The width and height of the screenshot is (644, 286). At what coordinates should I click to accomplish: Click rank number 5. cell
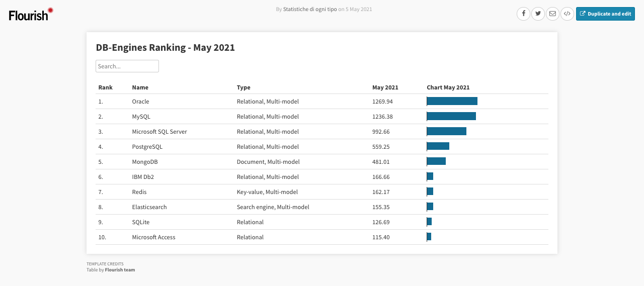(x=101, y=162)
